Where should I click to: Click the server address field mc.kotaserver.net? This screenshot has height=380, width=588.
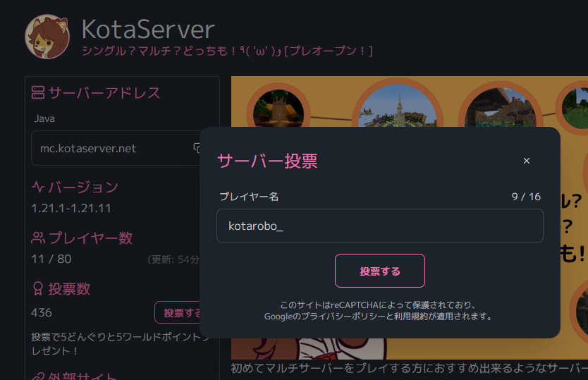click(116, 148)
